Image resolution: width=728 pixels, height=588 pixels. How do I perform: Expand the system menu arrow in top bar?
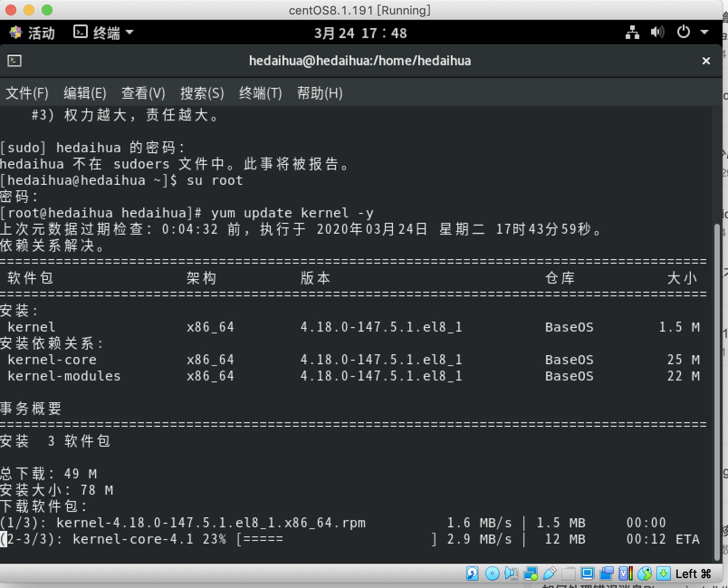pos(704,32)
